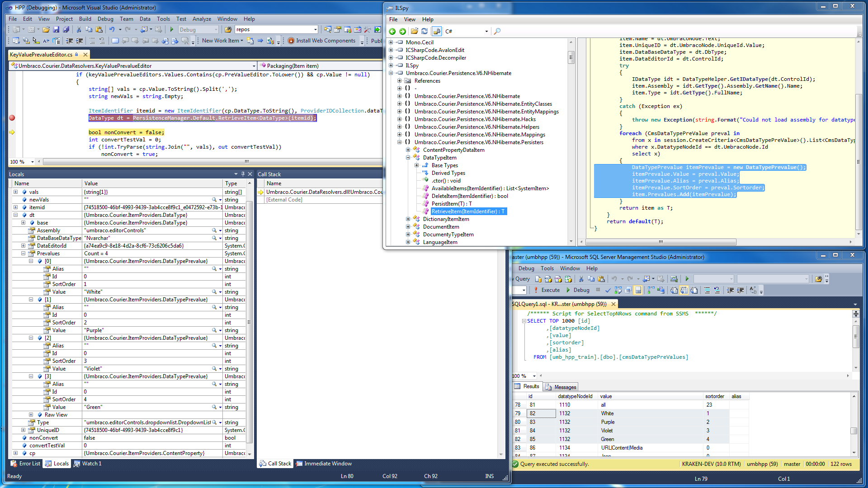Open repos find combo box dropdown
The height and width of the screenshot is (488, 868).
(315, 30)
